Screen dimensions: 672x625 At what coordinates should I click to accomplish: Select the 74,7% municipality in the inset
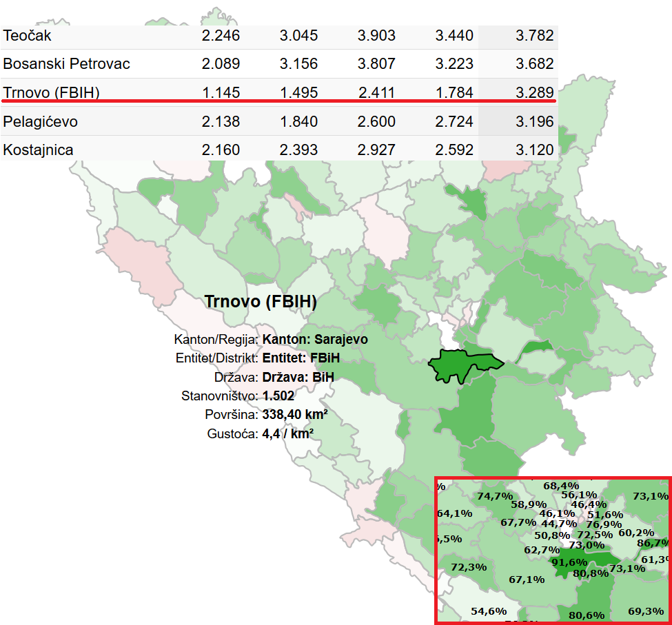pos(494,495)
